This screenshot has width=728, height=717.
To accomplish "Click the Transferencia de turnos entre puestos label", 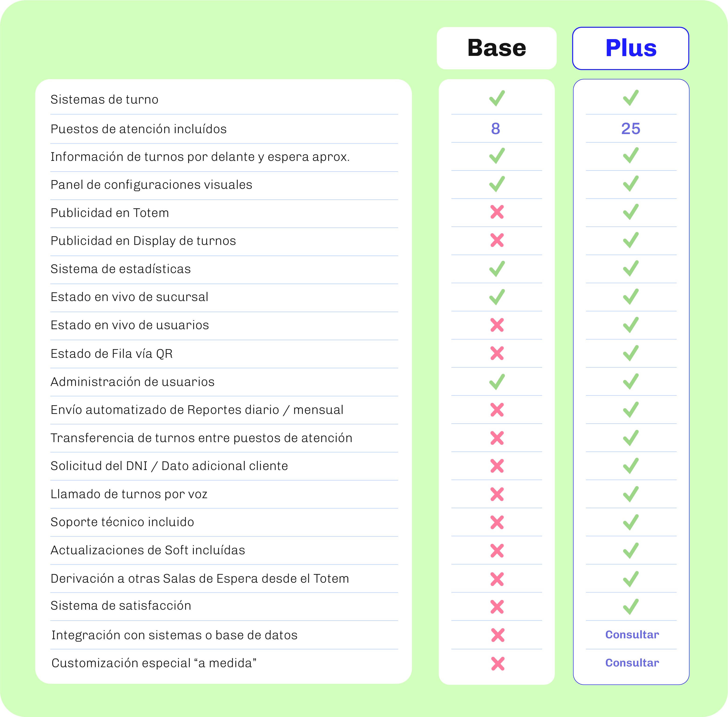I will pos(201,438).
